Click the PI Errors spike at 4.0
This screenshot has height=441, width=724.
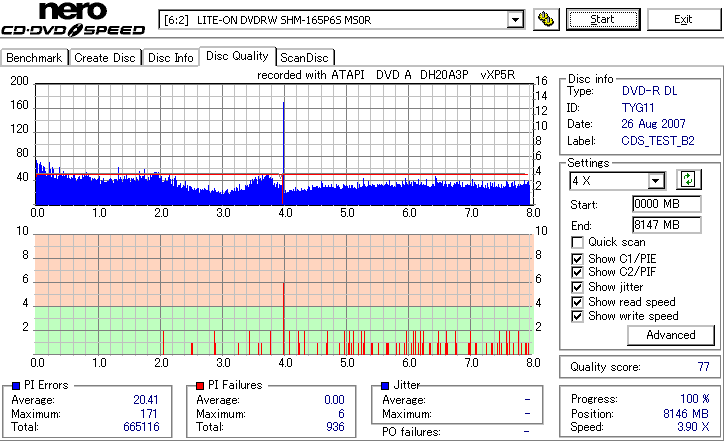coord(283,139)
